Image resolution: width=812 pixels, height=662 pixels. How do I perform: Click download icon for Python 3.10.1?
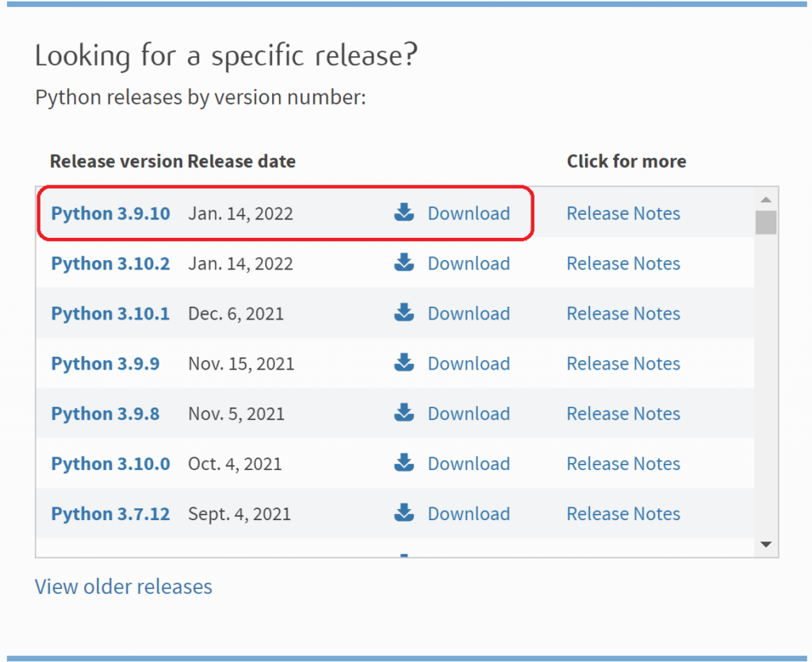[x=404, y=312]
